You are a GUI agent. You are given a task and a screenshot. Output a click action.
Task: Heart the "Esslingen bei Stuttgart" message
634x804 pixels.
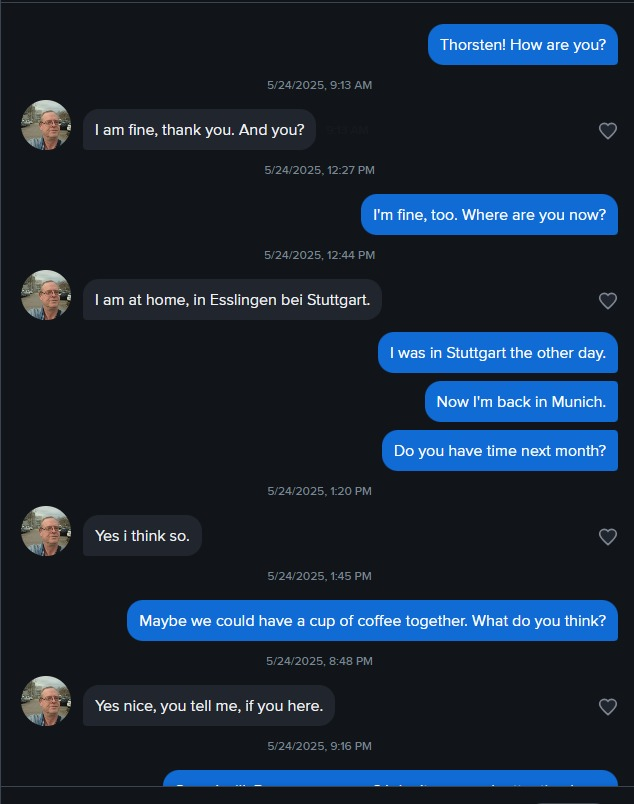click(x=607, y=301)
